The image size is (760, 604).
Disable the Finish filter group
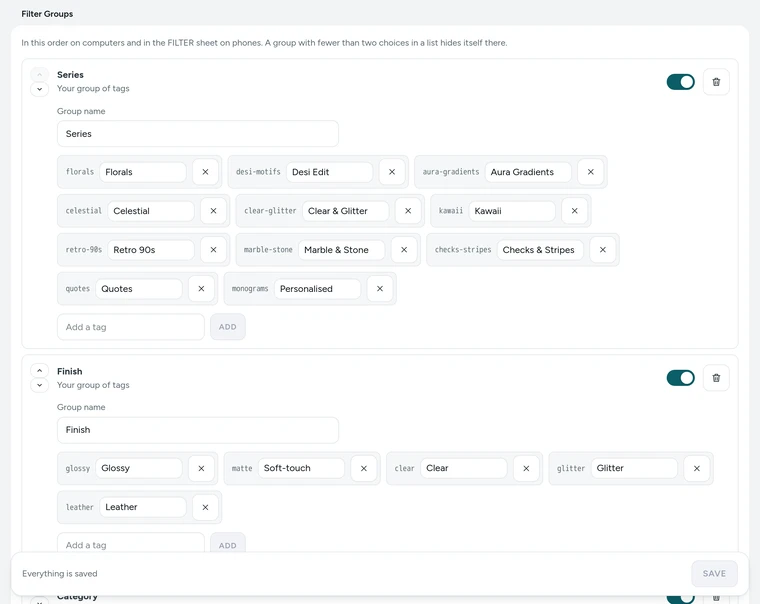point(681,378)
